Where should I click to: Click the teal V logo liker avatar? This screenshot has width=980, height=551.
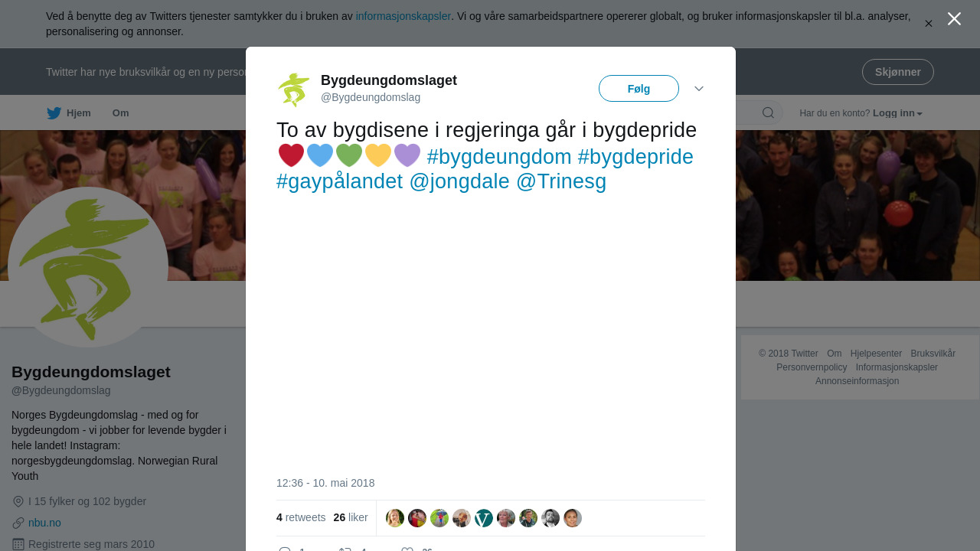click(x=484, y=518)
